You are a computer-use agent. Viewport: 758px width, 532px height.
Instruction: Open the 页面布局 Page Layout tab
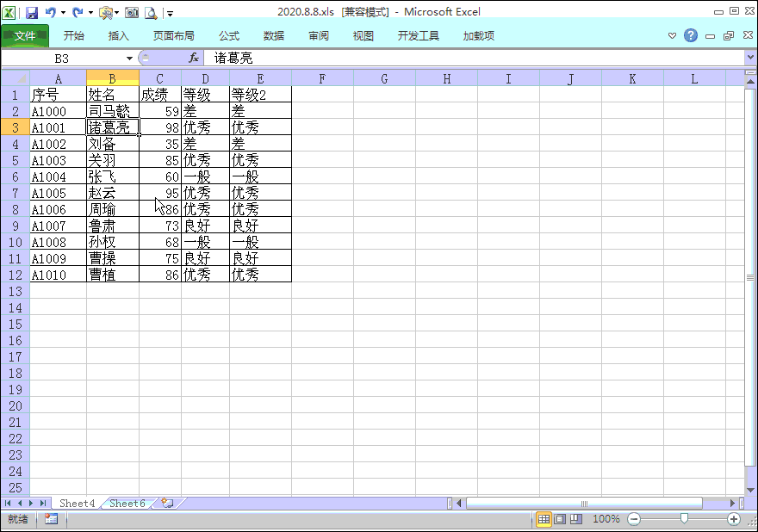coord(173,36)
